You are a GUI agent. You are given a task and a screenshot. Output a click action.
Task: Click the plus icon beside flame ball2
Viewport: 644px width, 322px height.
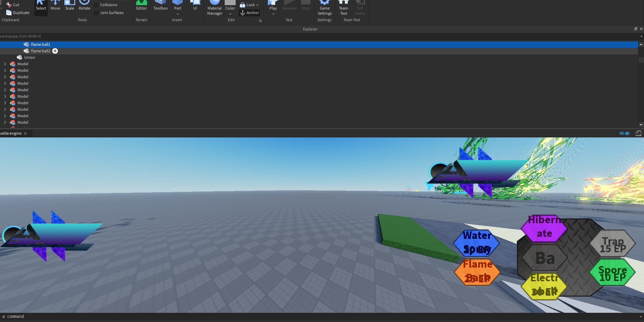click(55, 51)
